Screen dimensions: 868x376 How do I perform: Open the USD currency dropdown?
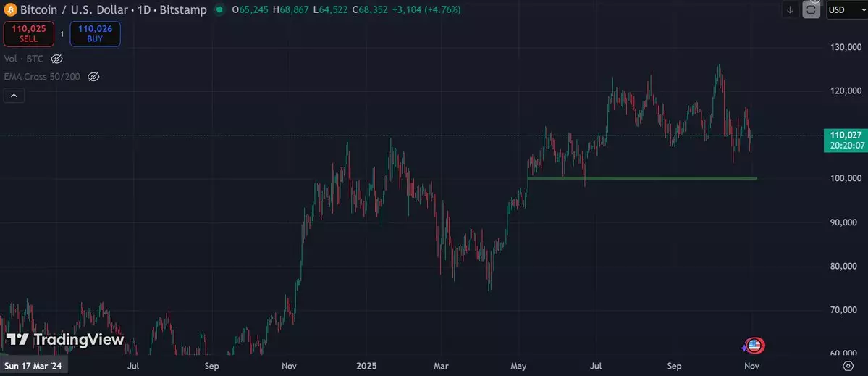click(843, 9)
